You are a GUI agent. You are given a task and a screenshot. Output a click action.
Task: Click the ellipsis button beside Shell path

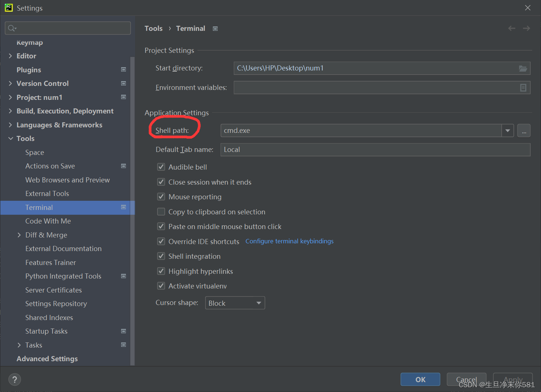pyautogui.click(x=524, y=130)
